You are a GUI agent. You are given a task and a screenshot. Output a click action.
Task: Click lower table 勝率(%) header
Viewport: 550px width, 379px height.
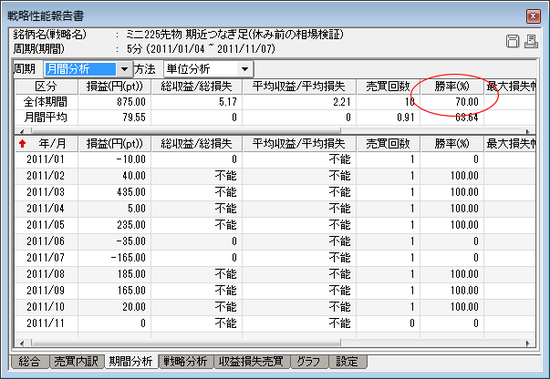(452, 144)
